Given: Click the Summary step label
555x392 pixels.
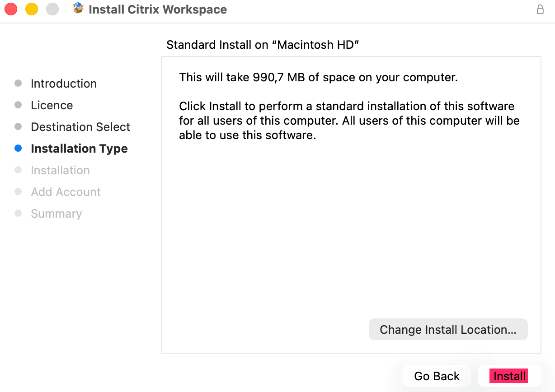Looking at the screenshot, I should [x=56, y=214].
